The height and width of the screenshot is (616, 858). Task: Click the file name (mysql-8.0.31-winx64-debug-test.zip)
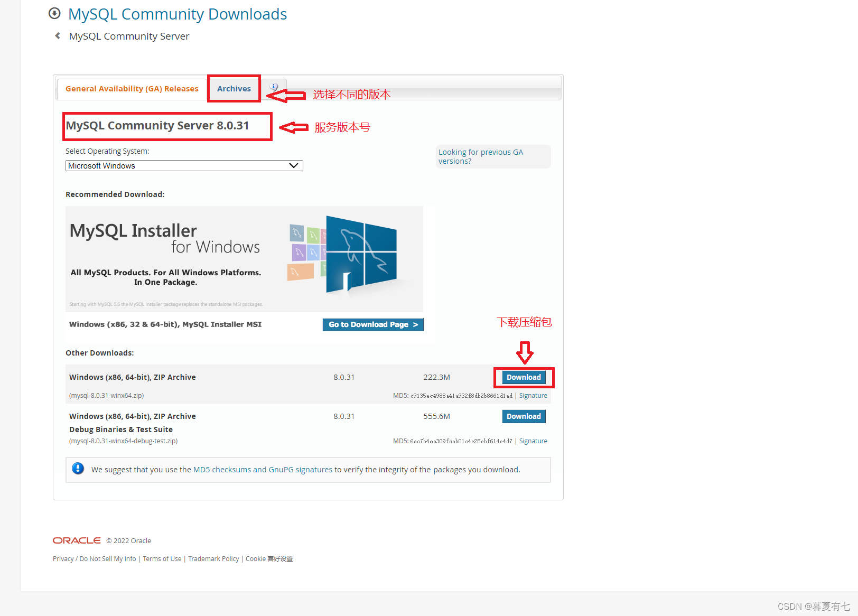pos(124,441)
